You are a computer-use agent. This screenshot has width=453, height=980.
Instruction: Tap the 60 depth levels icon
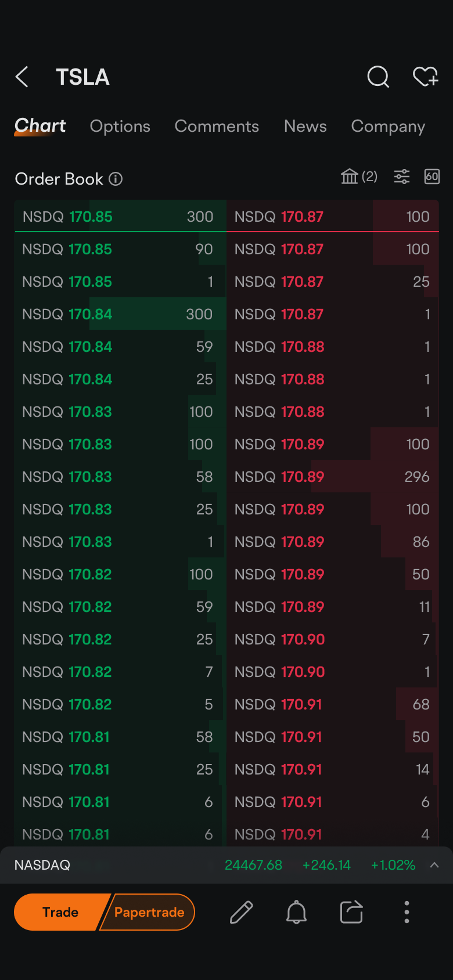pos(432,176)
